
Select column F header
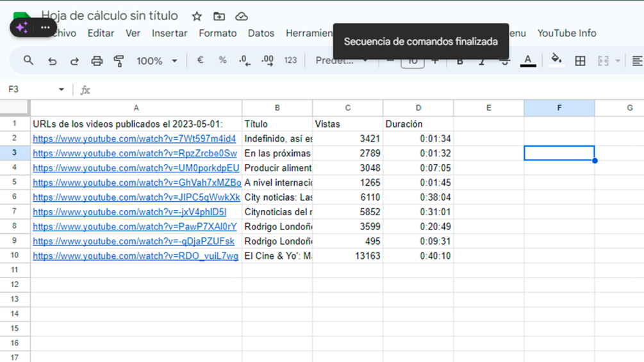pyautogui.click(x=559, y=108)
